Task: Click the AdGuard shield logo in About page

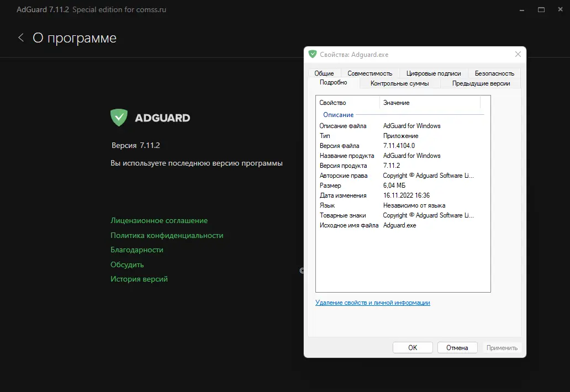Action: click(119, 118)
